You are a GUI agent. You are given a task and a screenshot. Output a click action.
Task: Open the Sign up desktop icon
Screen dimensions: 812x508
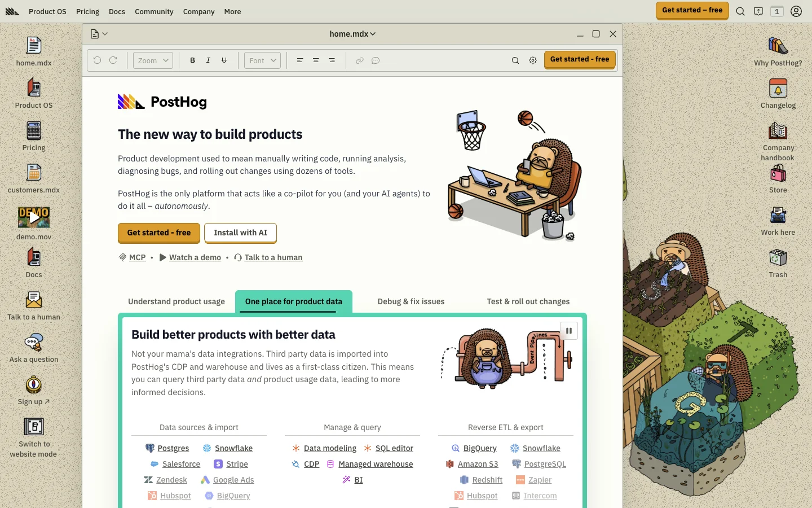(x=34, y=385)
